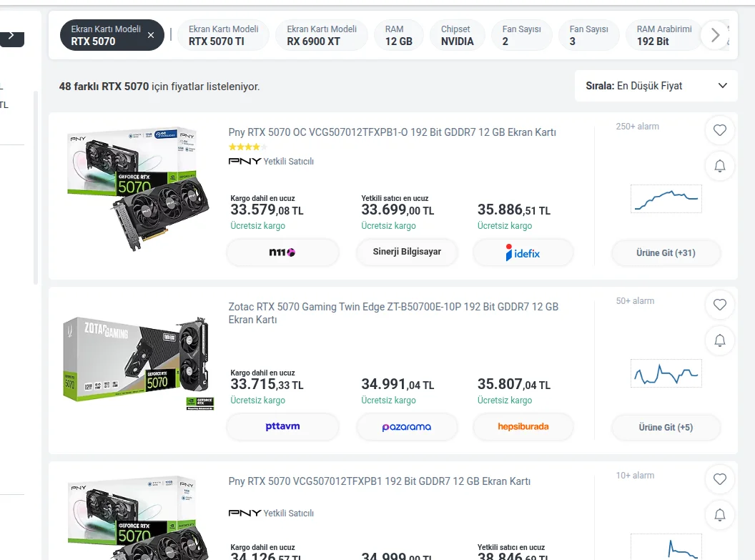View third Pny RTX 5070 product image
The width and height of the screenshot is (755, 560).
(138, 518)
